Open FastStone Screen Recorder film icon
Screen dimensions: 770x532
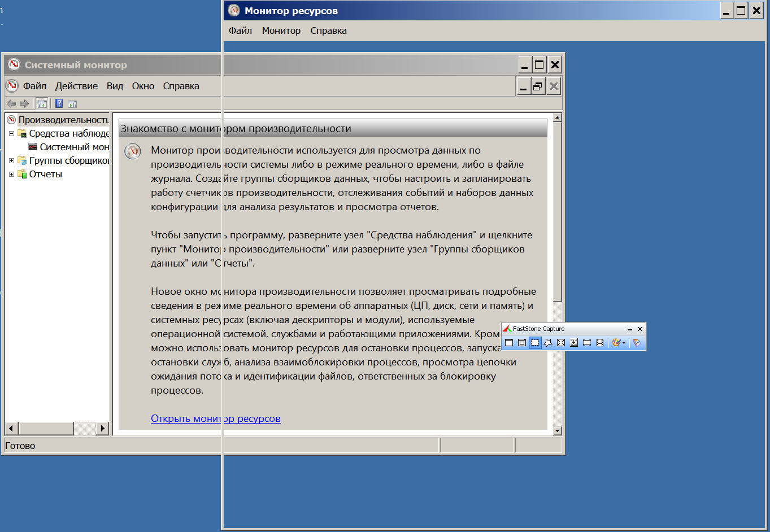pos(600,343)
